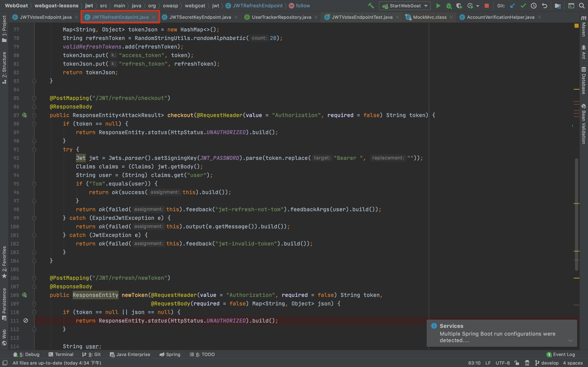This screenshot has height=367, width=588.
Task: Switch to the JWTSecretKeyEndpoint.java tab
Action: click(x=200, y=17)
